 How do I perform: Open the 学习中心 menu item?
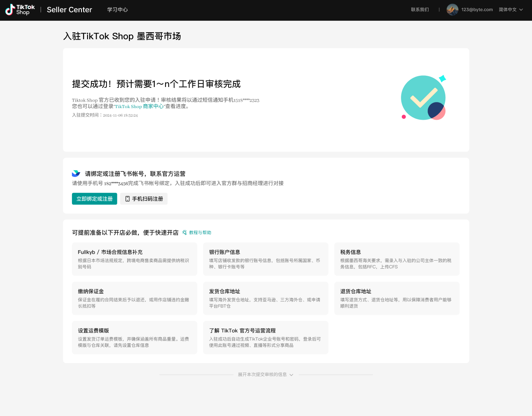[x=118, y=9]
